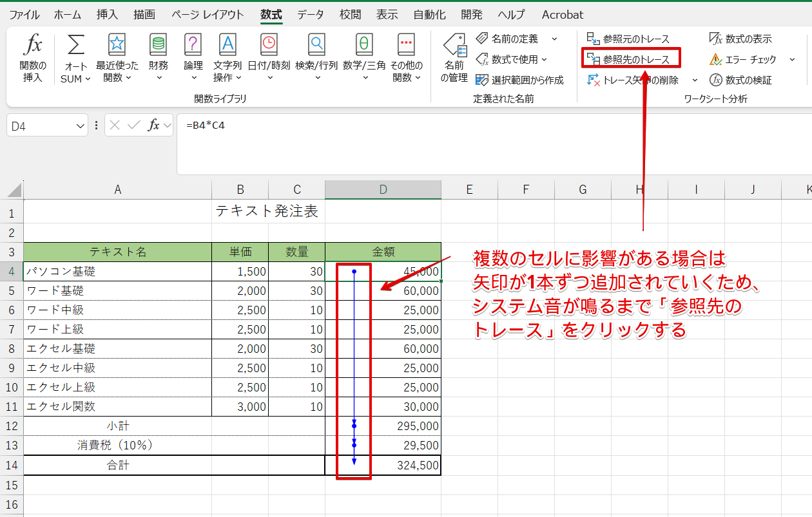Click 数式の検証
The width and height of the screenshot is (812, 517).
740,80
